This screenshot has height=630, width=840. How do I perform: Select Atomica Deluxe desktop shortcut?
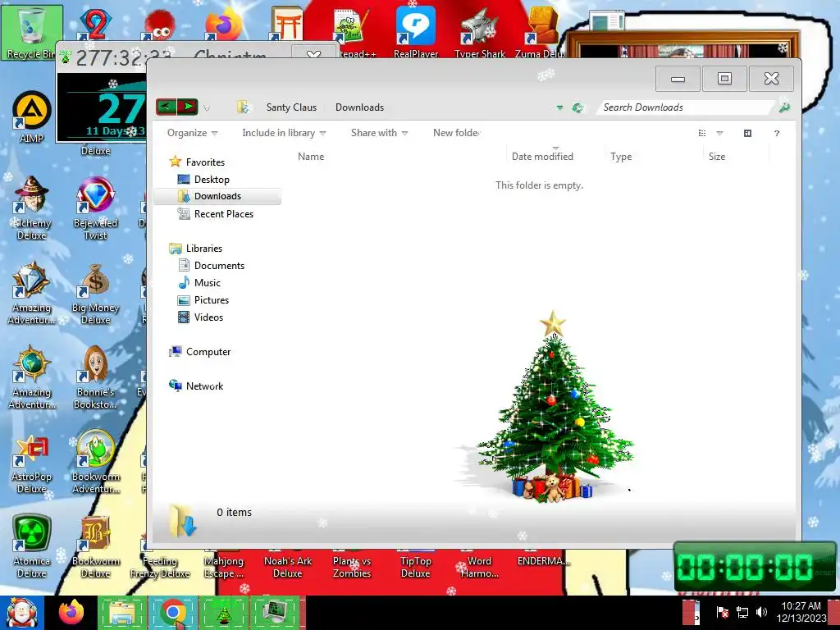[32, 546]
